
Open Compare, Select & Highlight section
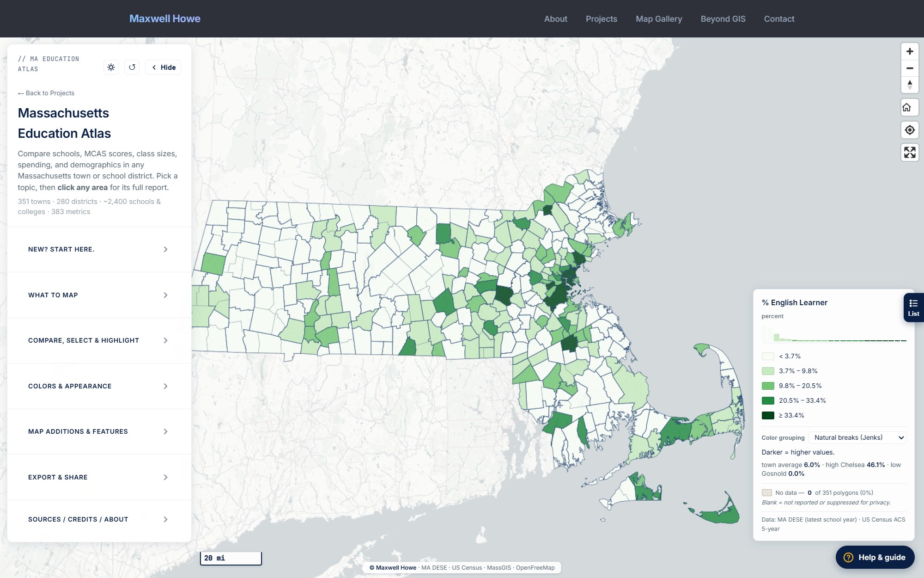(x=99, y=340)
